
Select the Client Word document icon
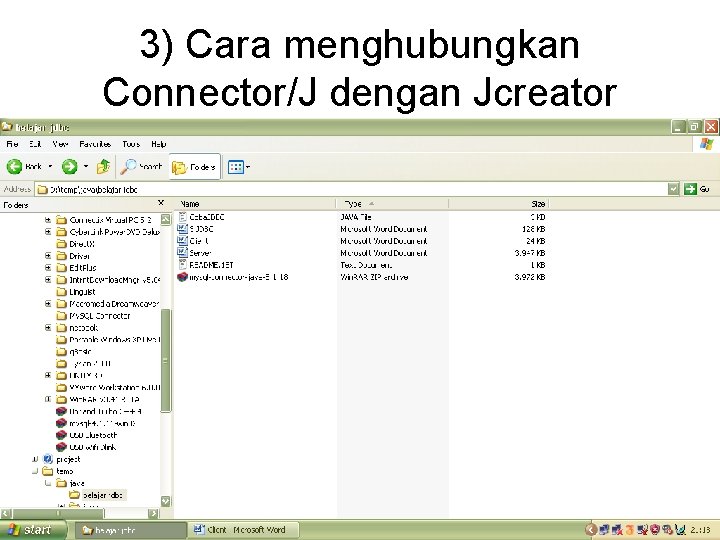click(x=182, y=241)
